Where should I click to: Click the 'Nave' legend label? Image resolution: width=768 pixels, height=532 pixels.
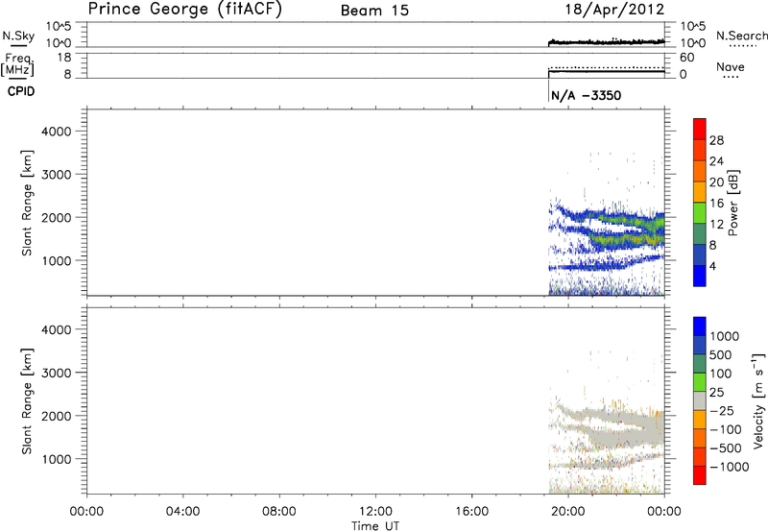point(731,66)
